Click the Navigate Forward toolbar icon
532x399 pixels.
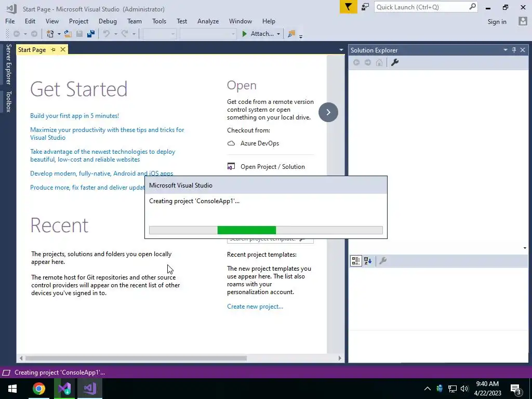(x=34, y=34)
